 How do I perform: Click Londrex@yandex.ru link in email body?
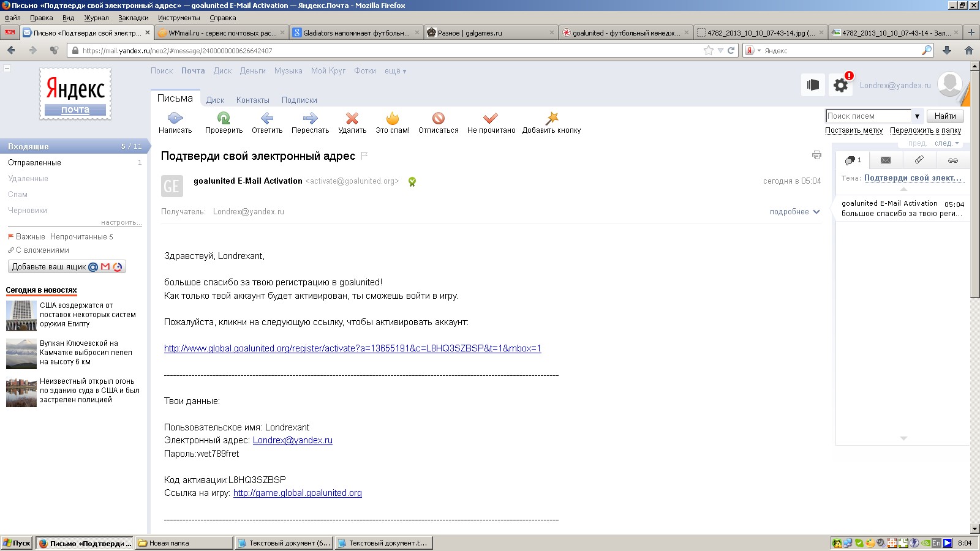293,440
